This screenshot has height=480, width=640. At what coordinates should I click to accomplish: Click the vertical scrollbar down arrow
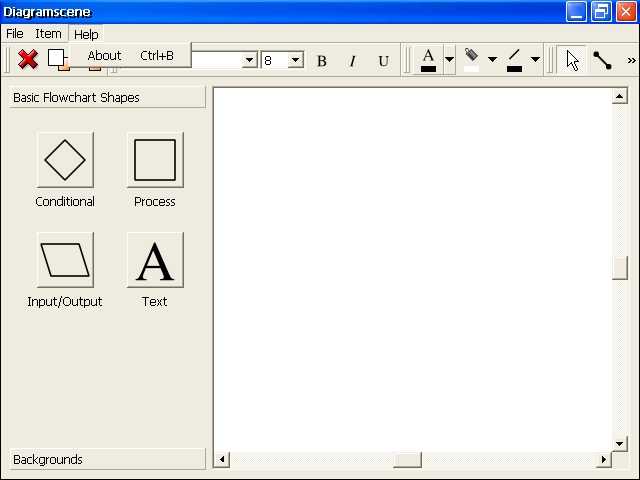tap(619, 443)
